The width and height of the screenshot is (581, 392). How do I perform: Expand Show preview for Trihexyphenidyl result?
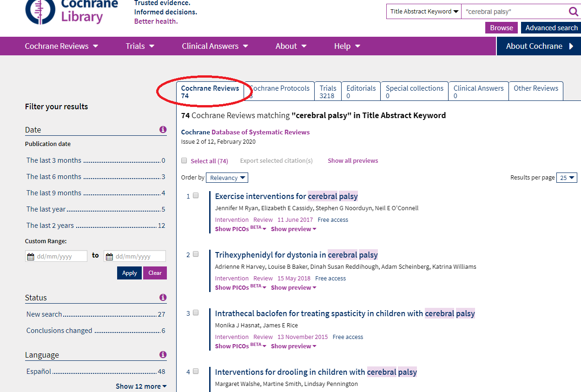[x=294, y=287]
